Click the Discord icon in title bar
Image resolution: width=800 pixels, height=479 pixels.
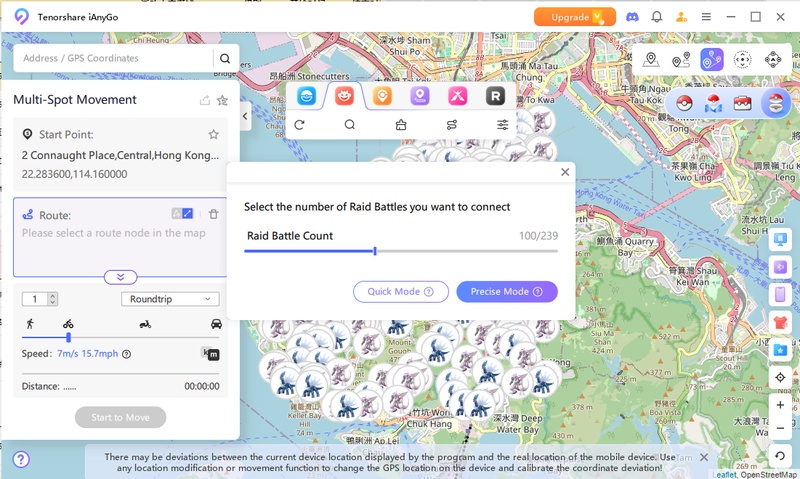coord(632,17)
